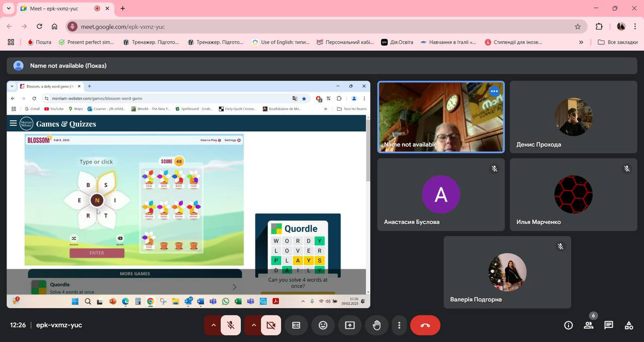Click MORE GAMES header on shared page

pyautogui.click(x=135, y=274)
